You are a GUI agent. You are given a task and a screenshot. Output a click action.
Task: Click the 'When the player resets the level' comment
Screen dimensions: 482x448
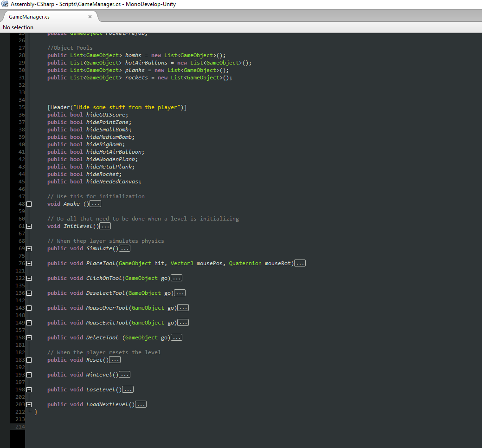click(x=104, y=352)
